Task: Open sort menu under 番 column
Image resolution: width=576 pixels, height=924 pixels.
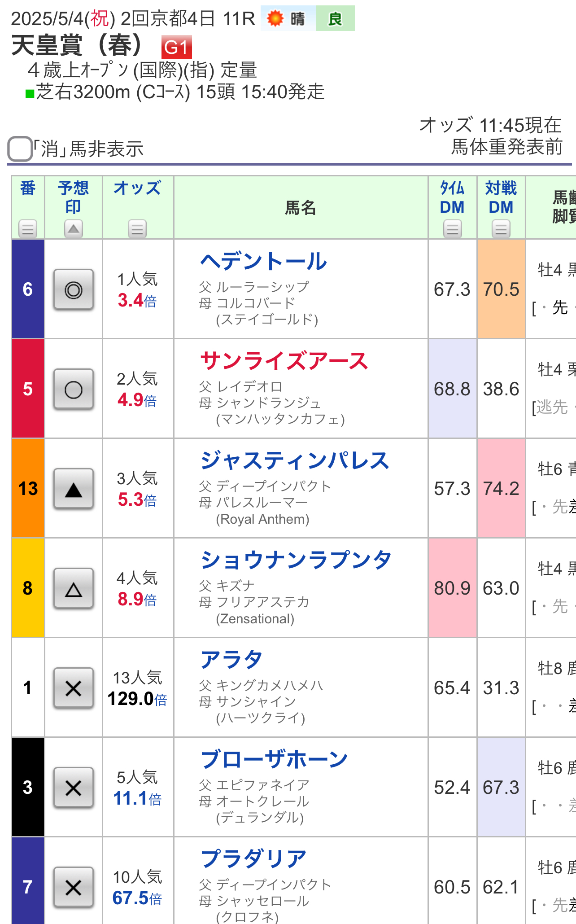Action: click(x=28, y=229)
